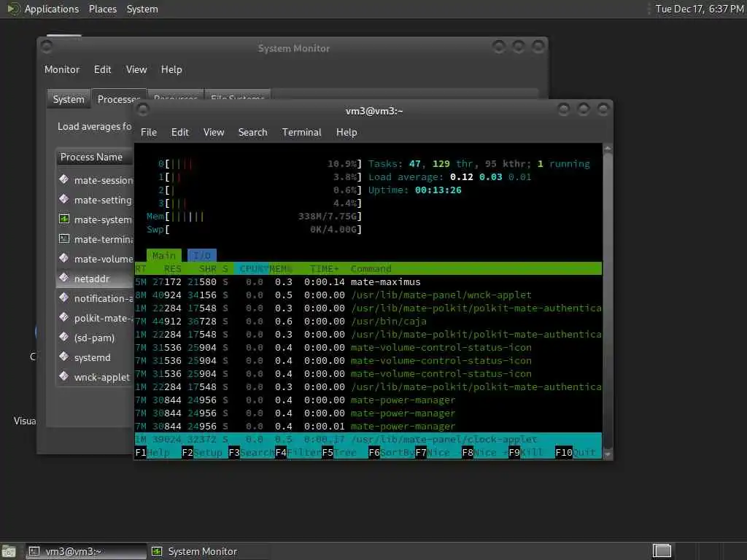Sort htop by CPU% column header
The image size is (747, 560).
click(251, 268)
